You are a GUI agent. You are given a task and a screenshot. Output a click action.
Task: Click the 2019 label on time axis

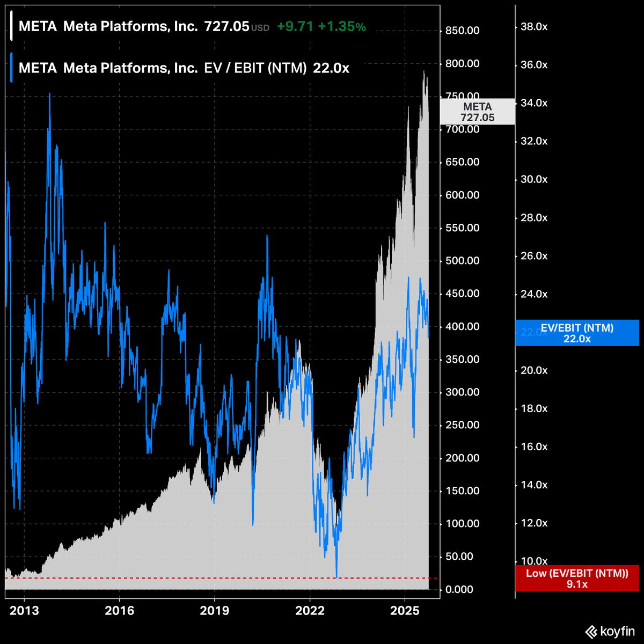pyautogui.click(x=214, y=611)
